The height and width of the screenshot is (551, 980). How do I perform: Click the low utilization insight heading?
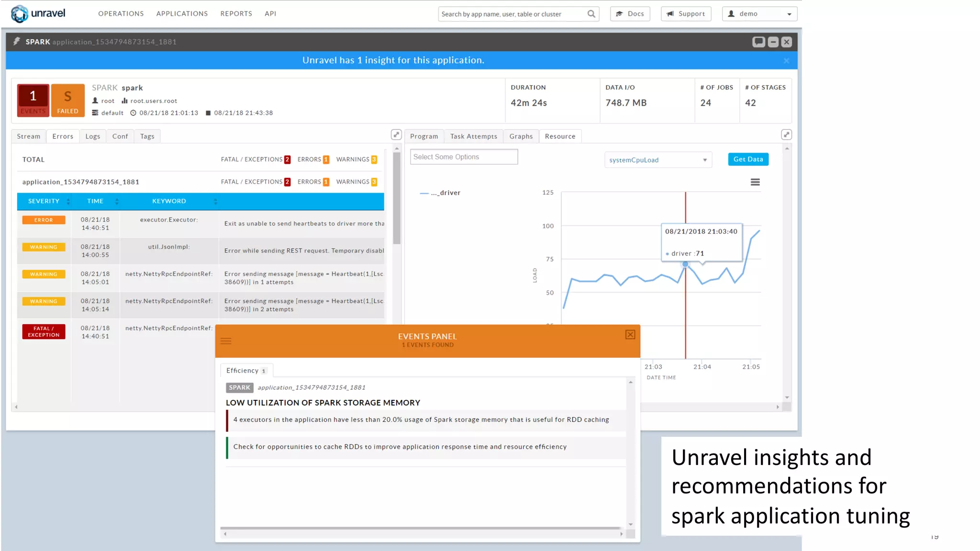(323, 403)
